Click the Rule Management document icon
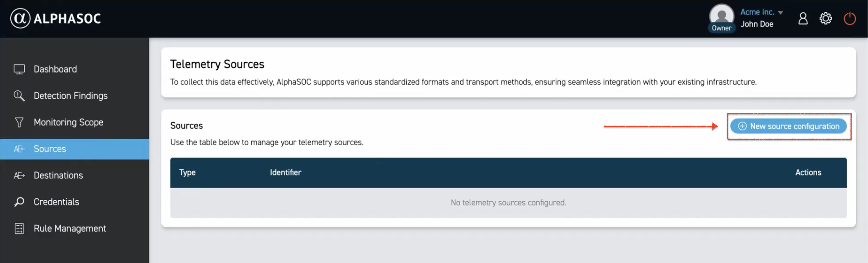The image size is (868, 263). point(19,228)
